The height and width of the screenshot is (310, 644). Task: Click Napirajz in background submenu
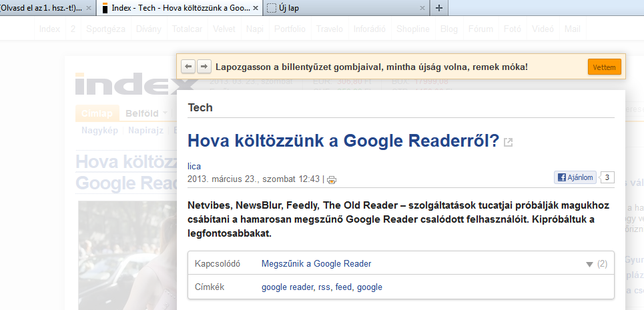[145, 131]
